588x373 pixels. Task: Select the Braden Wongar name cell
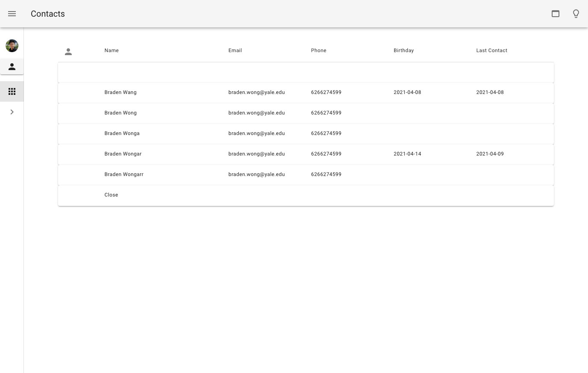pos(123,154)
